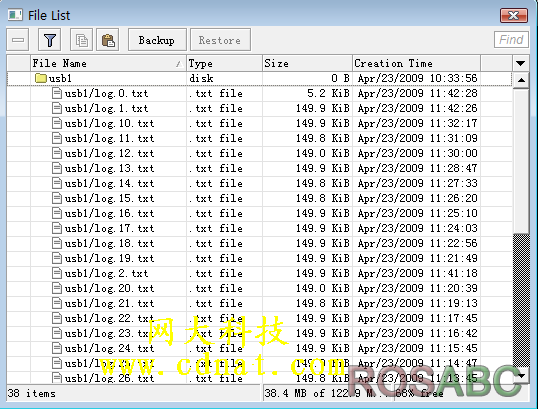Open the column selector dropdown arrow

pos(520,63)
